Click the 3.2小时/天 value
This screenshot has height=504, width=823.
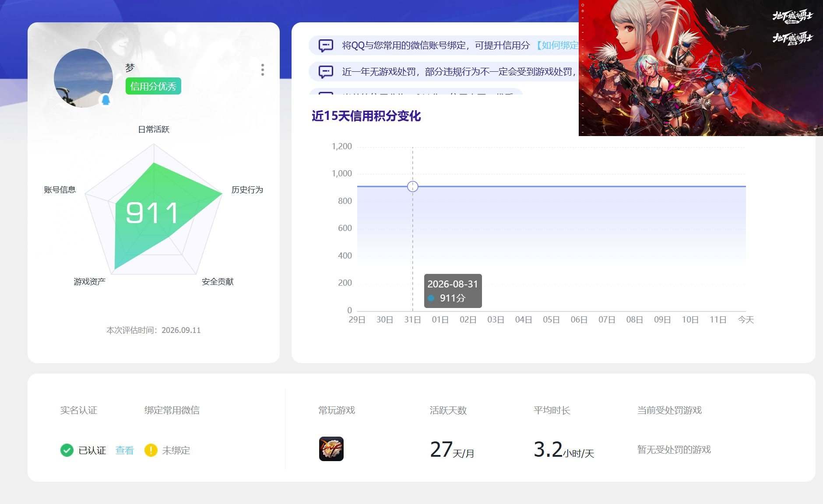tap(564, 450)
